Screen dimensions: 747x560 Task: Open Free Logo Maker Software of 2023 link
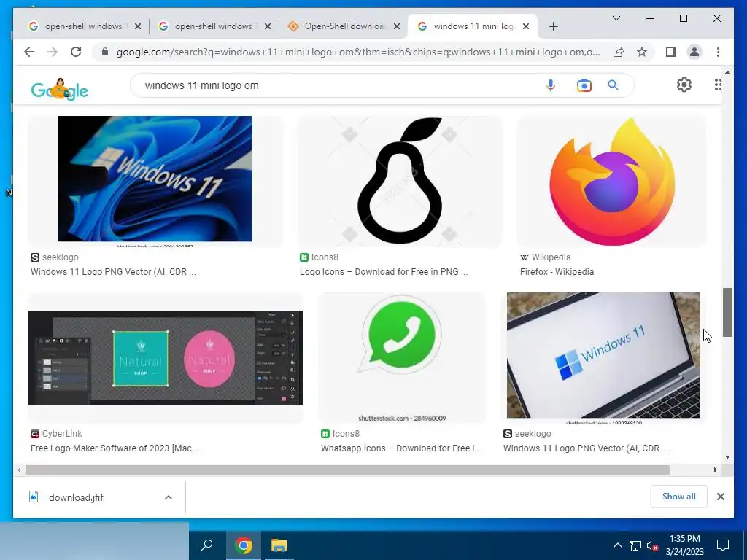click(116, 448)
